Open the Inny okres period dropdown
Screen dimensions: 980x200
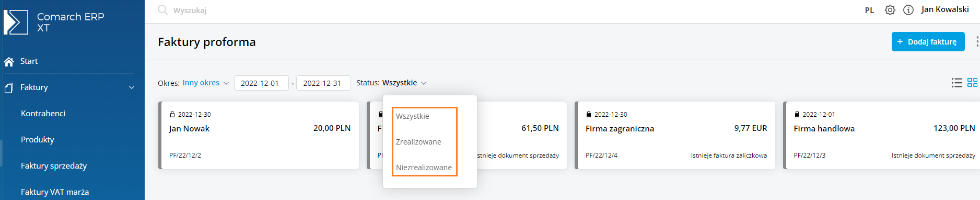point(205,83)
